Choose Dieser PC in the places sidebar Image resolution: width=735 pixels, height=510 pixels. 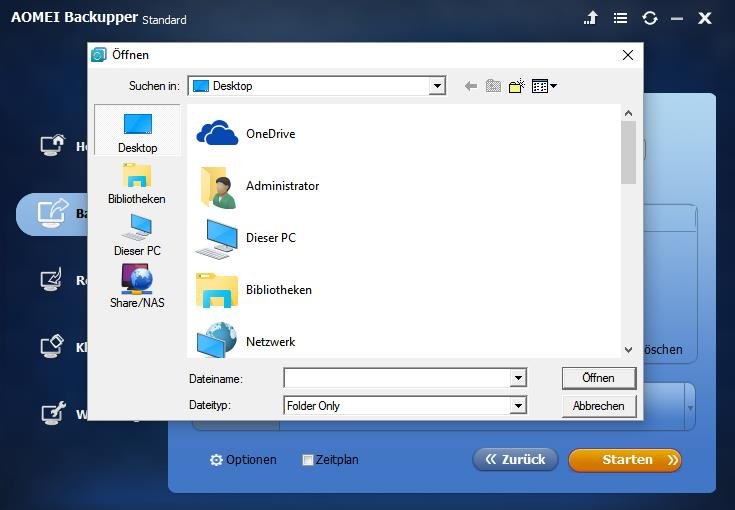137,235
